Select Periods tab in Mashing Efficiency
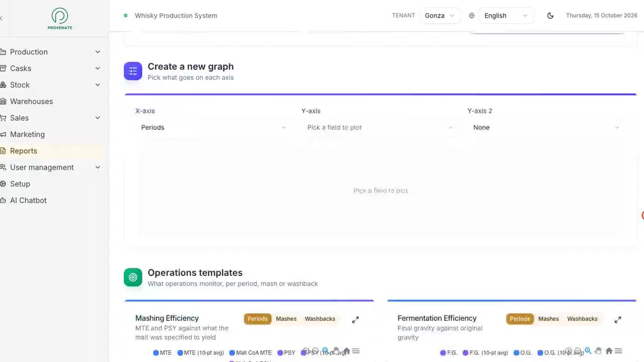 pyautogui.click(x=258, y=319)
